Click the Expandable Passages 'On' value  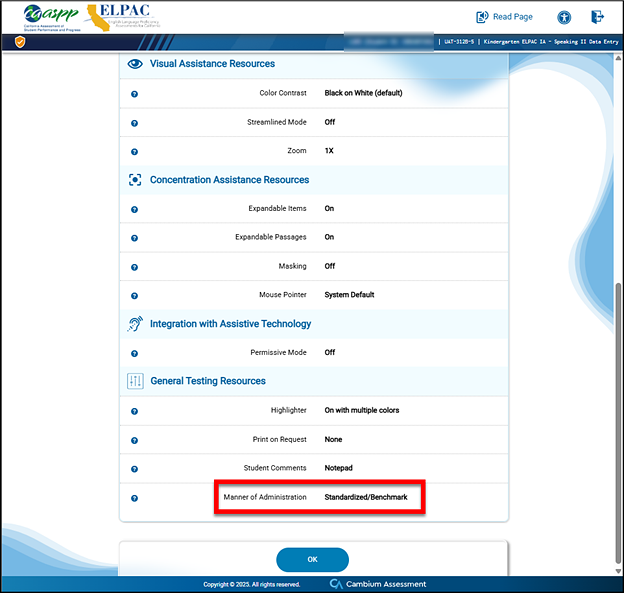click(x=329, y=237)
